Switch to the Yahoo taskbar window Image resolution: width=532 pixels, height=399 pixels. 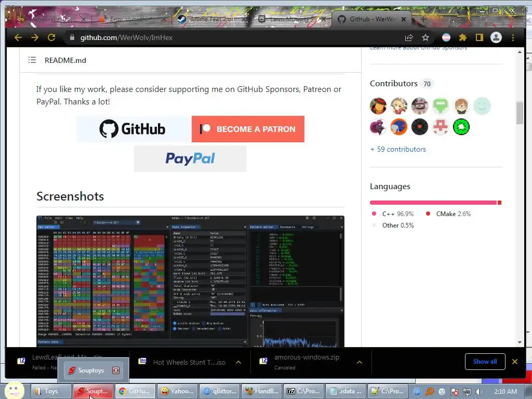coord(177,391)
